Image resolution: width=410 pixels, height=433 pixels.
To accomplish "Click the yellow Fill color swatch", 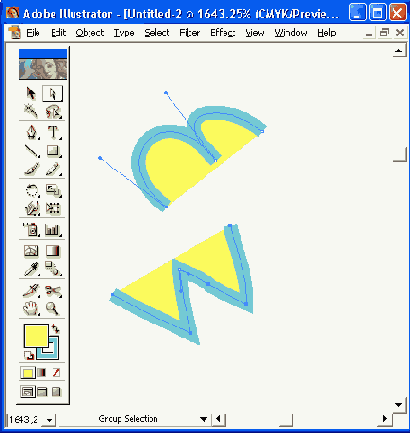I will tap(36, 336).
